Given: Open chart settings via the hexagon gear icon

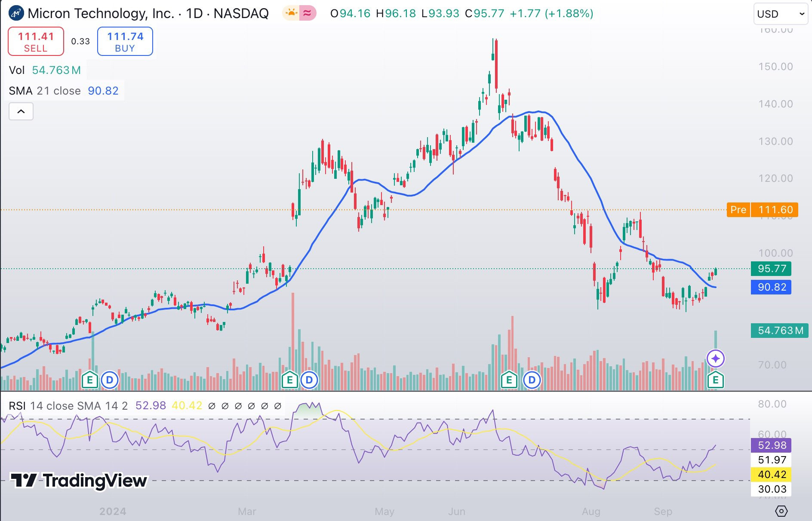Looking at the screenshot, I should 781,511.
